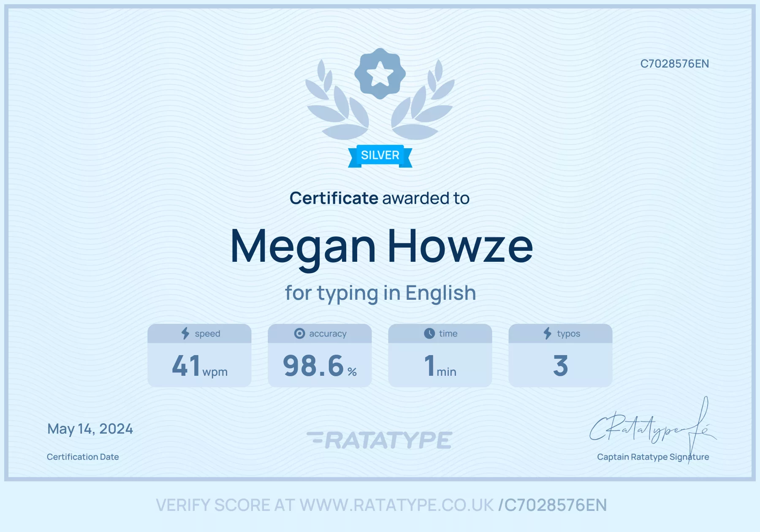Click the date May 14, 2024
Screen dimensions: 760x532
click(90, 429)
